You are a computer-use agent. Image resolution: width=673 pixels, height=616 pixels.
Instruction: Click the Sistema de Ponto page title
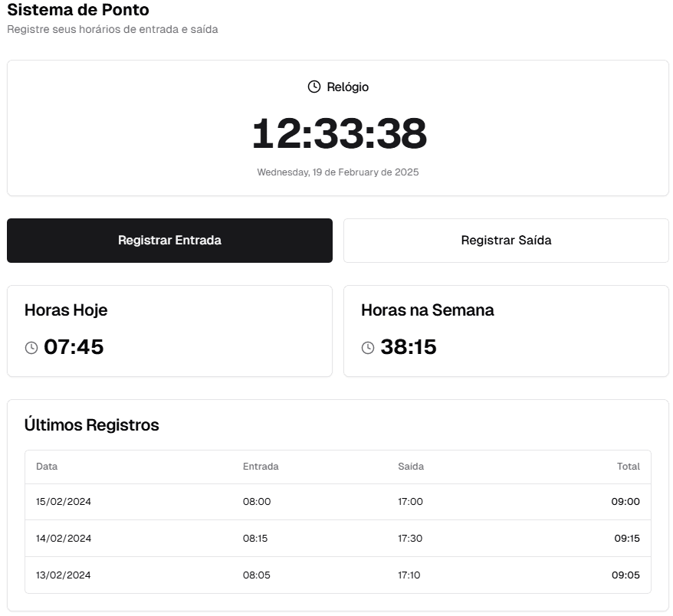(78, 11)
